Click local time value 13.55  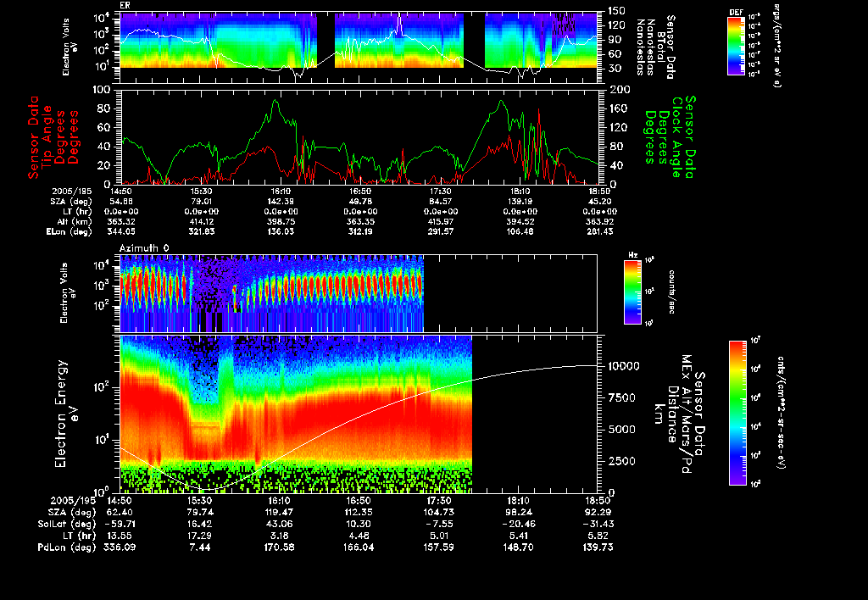(x=120, y=536)
